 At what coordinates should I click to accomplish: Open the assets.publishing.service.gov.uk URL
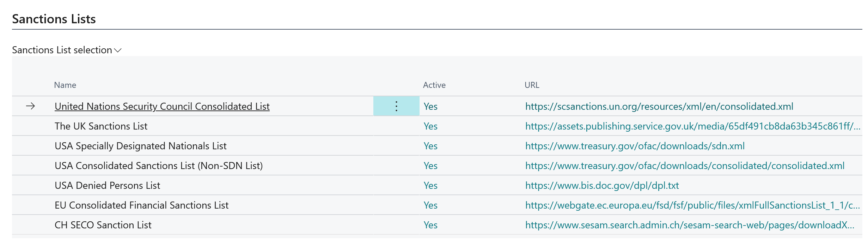(693, 126)
